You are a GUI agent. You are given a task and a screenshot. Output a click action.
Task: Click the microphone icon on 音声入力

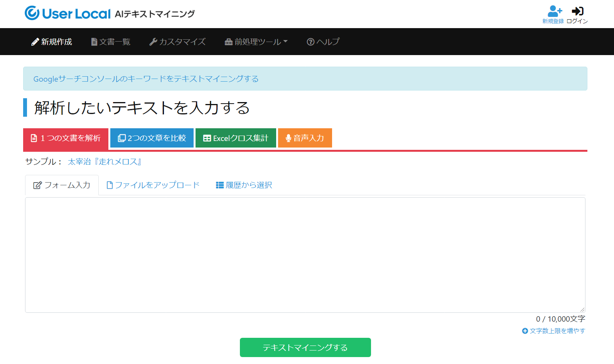click(x=288, y=138)
